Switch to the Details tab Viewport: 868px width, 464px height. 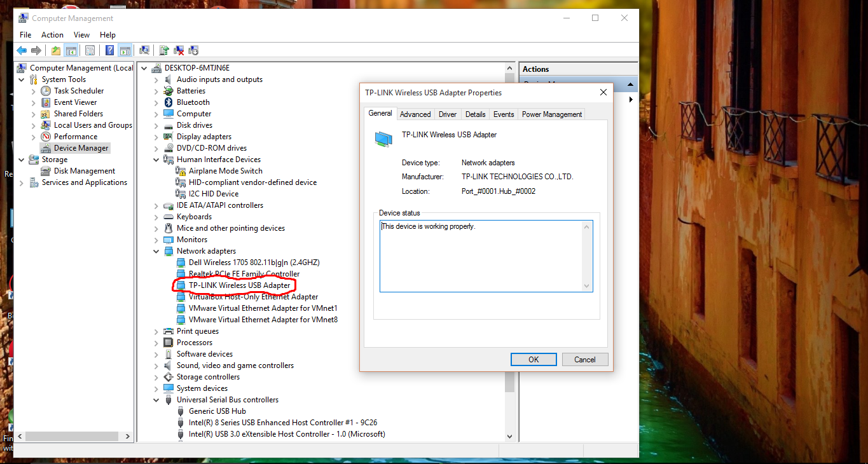(475, 114)
